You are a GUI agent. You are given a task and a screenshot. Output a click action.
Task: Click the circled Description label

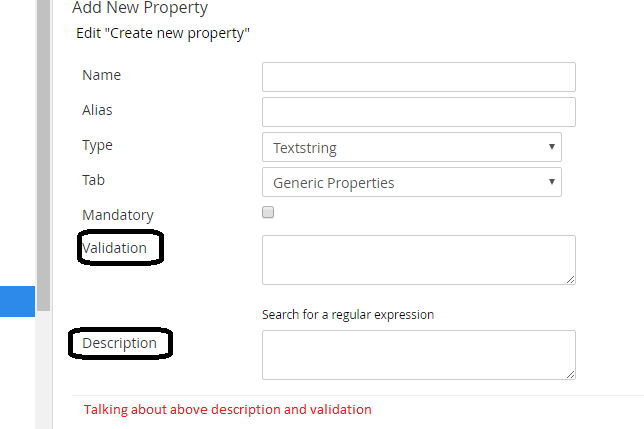click(119, 343)
